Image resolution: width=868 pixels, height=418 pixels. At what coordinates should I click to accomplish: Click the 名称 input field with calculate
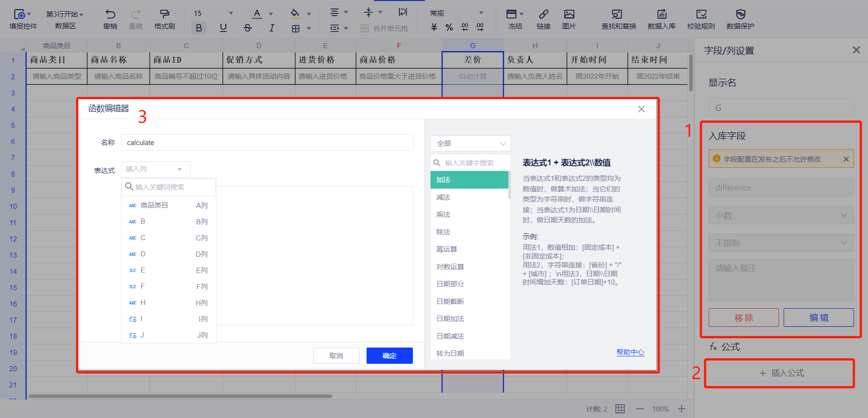(x=266, y=143)
